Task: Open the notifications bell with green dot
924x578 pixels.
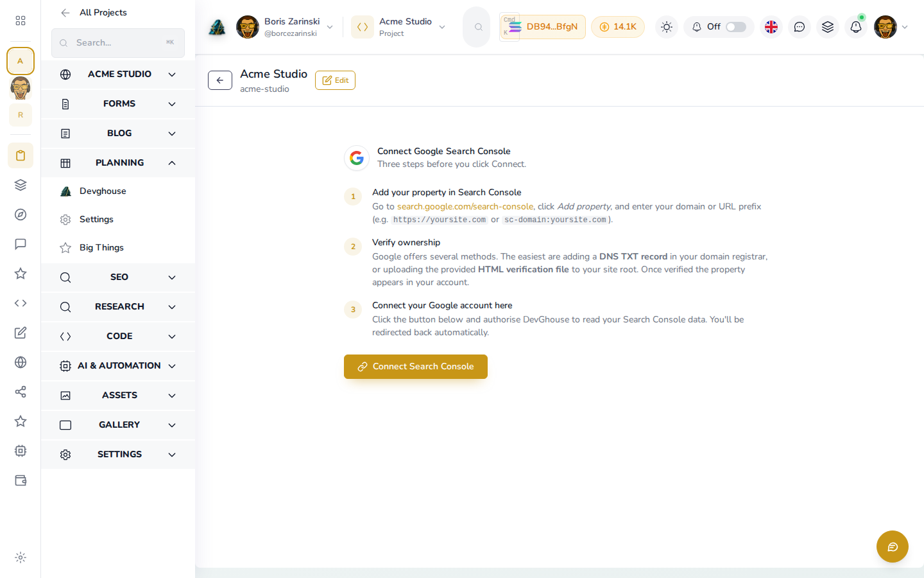Action: click(x=856, y=27)
